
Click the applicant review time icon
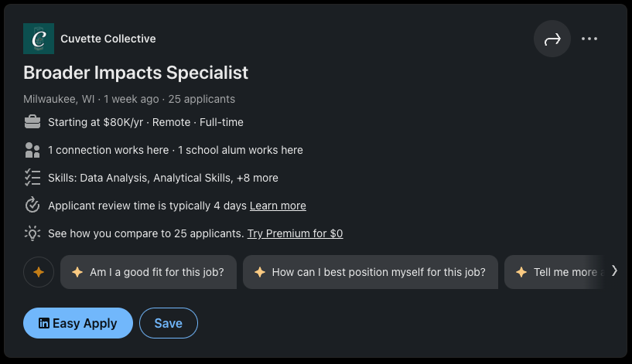[32, 206]
